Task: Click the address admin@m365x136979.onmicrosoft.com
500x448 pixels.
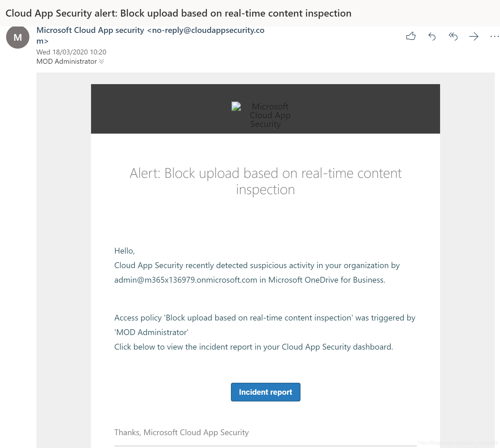Action: (x=186, y=280)
